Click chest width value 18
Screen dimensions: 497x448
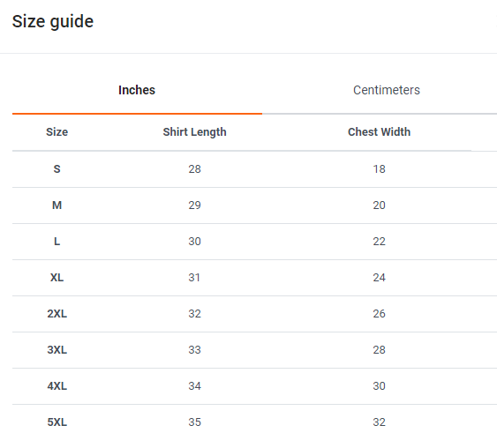[x=379, y=169]
